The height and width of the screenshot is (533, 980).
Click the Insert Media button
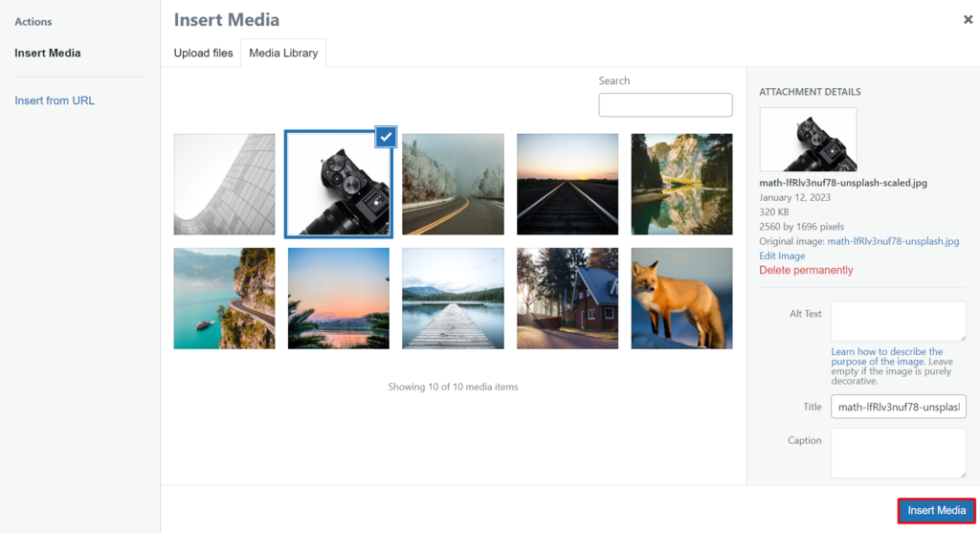click(936, 511)
